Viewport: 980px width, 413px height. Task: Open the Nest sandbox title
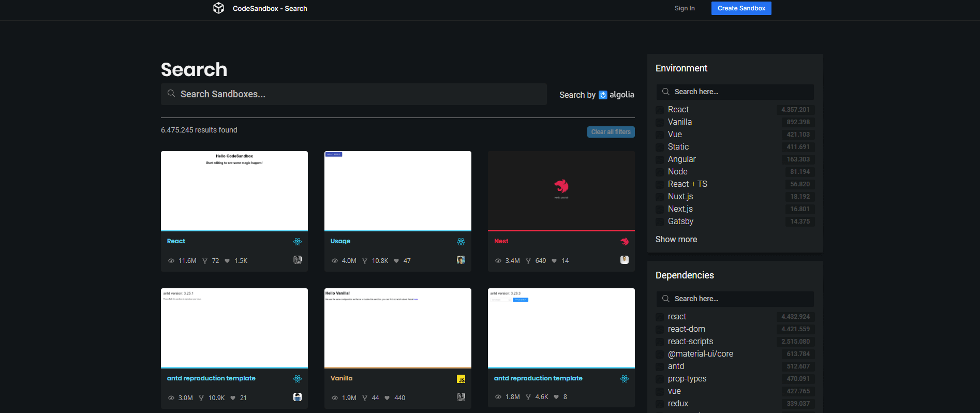point(501,241)
